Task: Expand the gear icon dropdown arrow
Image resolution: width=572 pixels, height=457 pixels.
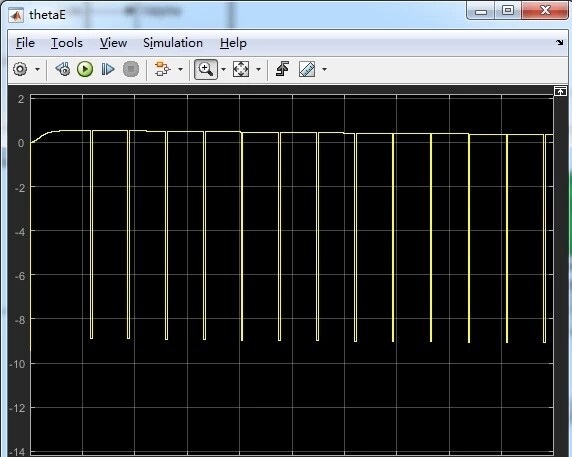Action: [37, 69]
